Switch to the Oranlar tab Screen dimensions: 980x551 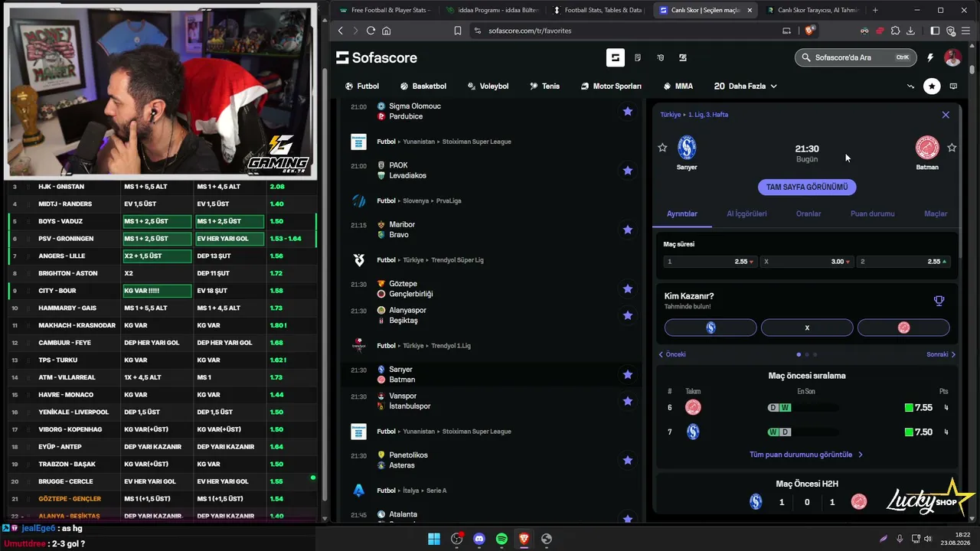808,214
